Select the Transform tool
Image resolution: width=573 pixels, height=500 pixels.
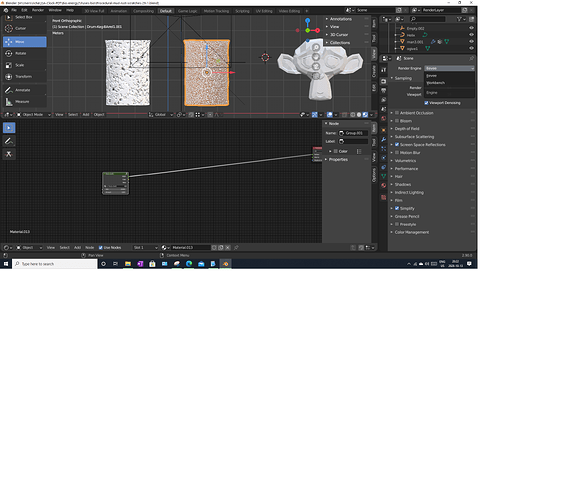coord(24,77)
